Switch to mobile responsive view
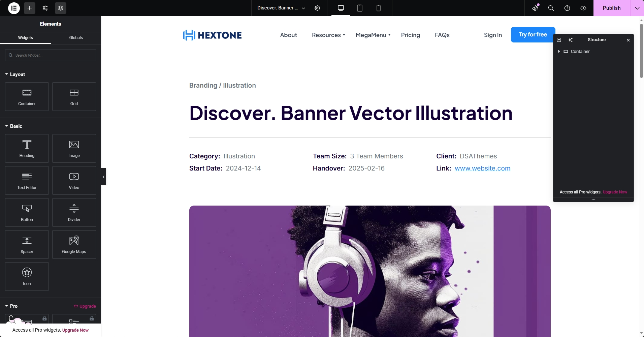This screenshot has width=644, height=337. pos(379,8)
